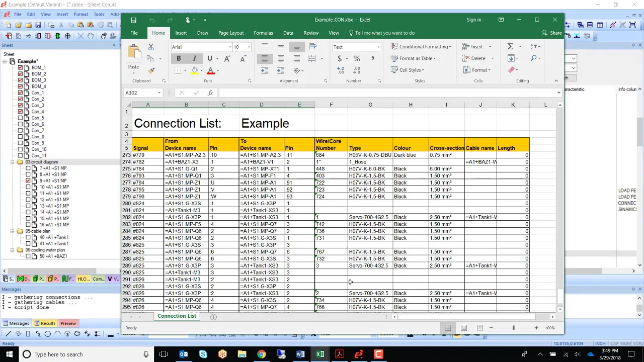
Task: Click the Name Box showing A302
Action: [140, 93]
